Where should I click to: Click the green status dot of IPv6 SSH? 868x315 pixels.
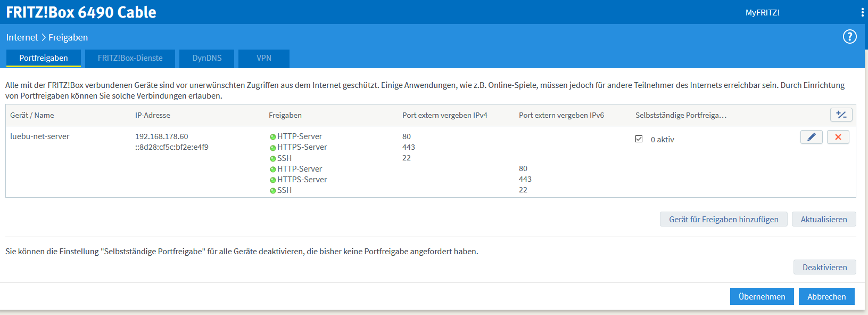(x=272, y=191)
